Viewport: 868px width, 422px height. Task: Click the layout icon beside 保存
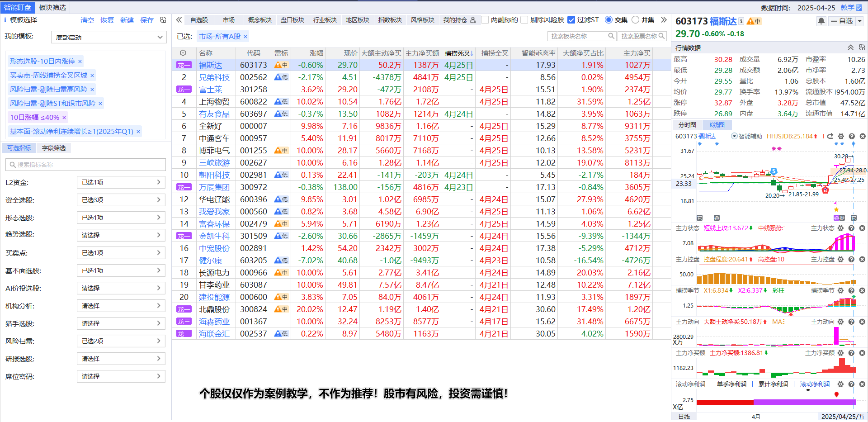(x=163, y=20)
